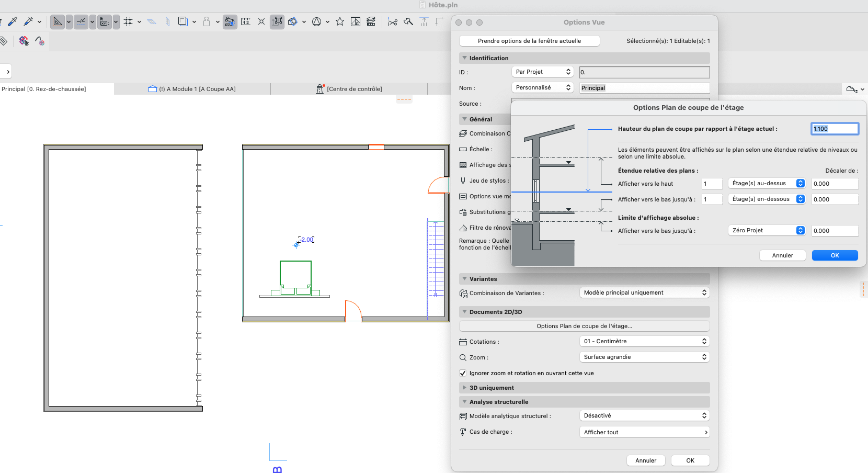Screen dimensions: 868x473
Task: Open the 'Zéro Projet' dropdown
Action: [767, 230]
